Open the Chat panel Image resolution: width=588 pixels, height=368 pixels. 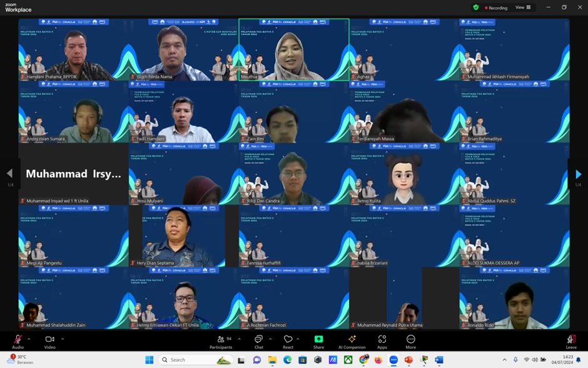[x=258, y=340]
